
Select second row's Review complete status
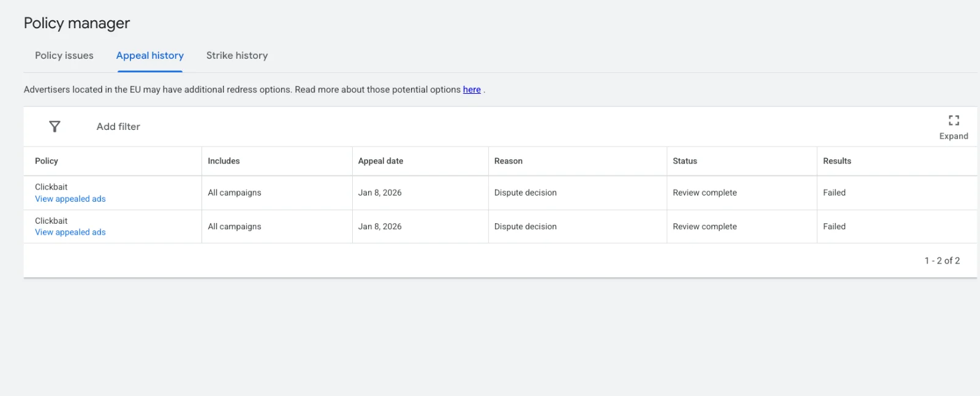(704, 226)
